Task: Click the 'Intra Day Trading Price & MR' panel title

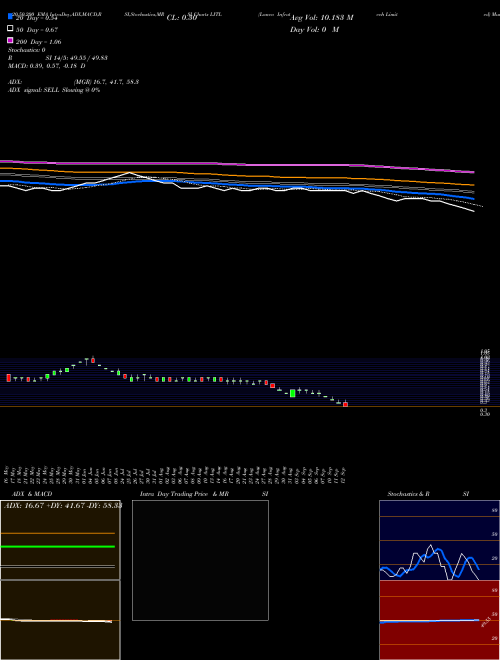Action: coord(184,494)
